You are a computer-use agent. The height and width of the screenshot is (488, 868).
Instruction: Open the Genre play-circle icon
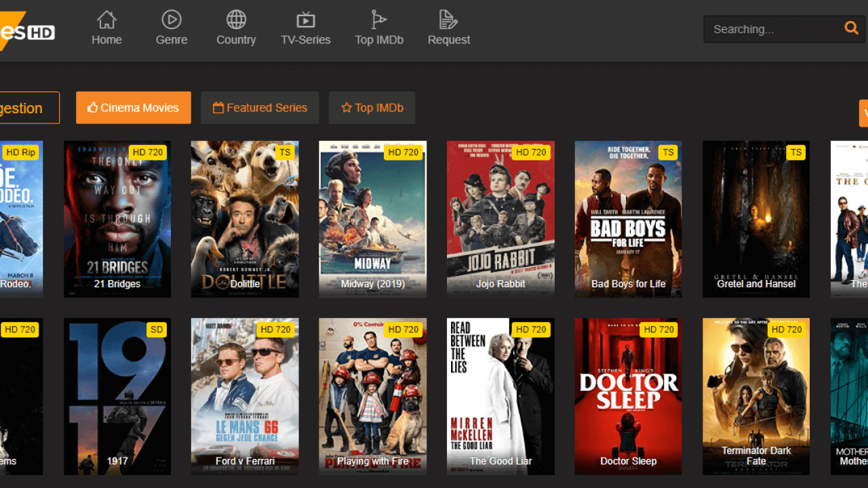coord(172,20)
